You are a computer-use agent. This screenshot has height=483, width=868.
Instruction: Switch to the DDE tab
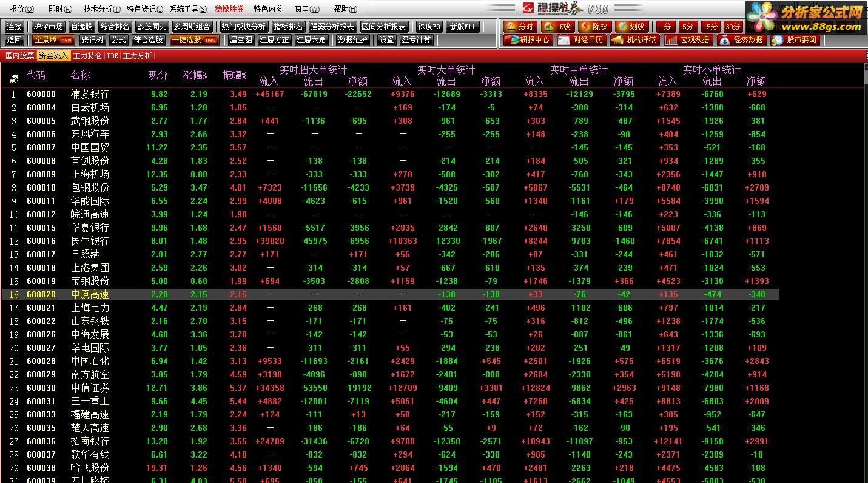112,56
